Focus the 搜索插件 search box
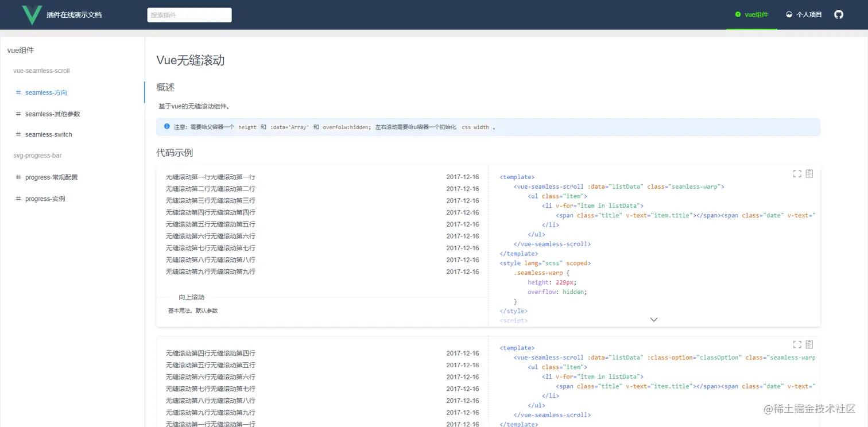This screenshot has height=427, width=868. pyautogui.click(x=189, y=15)
